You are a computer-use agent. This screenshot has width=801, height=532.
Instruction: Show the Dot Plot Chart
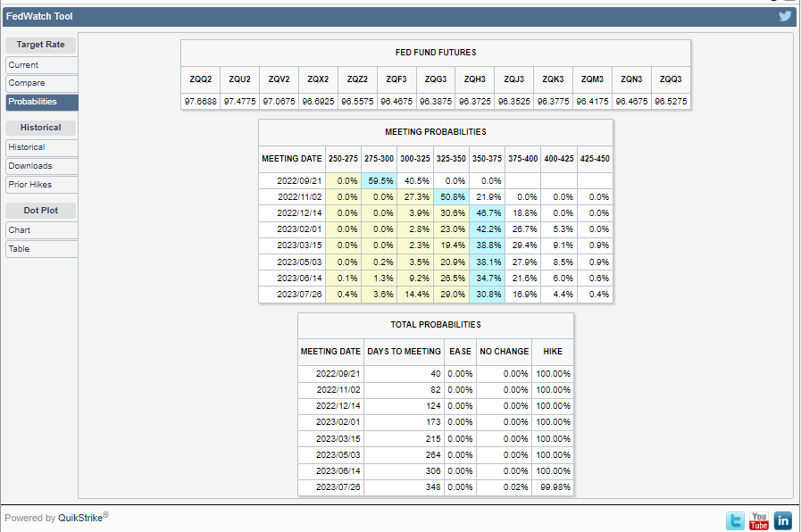(40, 230)
